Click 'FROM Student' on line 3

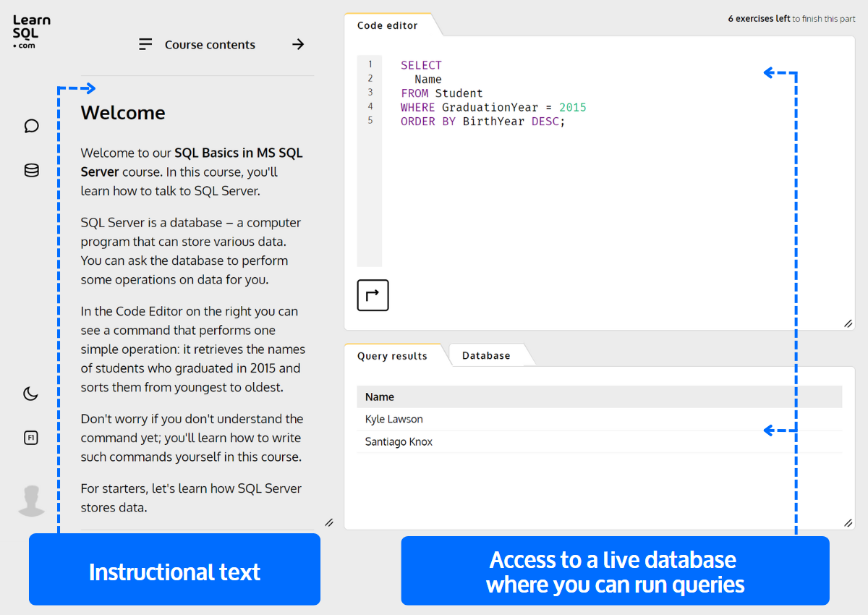(x=441, y=93)
